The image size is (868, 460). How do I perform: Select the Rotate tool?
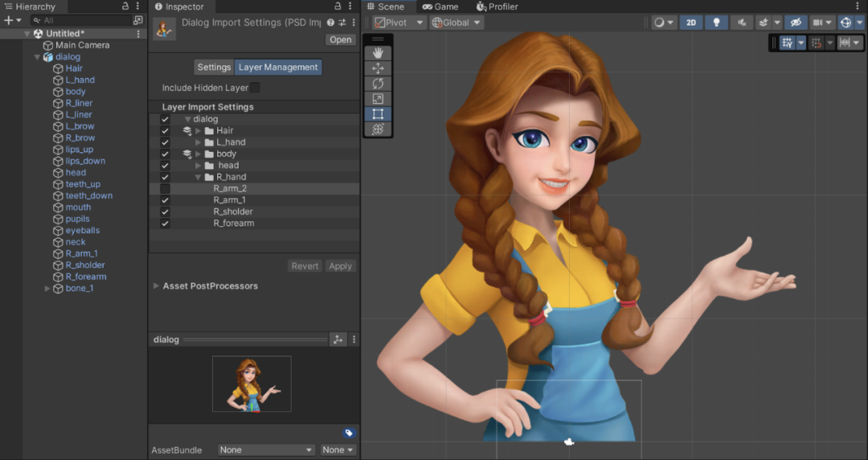pyautogui.click(x=378, y=84)
